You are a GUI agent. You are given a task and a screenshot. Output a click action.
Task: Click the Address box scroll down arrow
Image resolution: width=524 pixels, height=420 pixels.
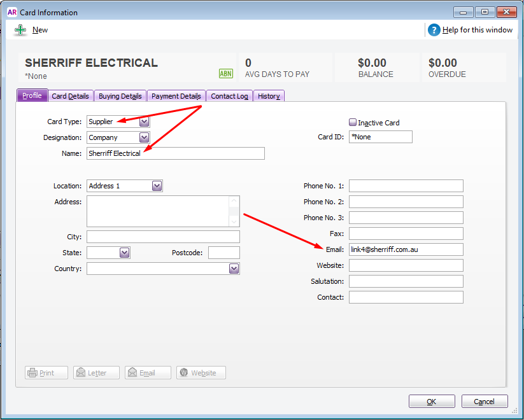point(234,221)
